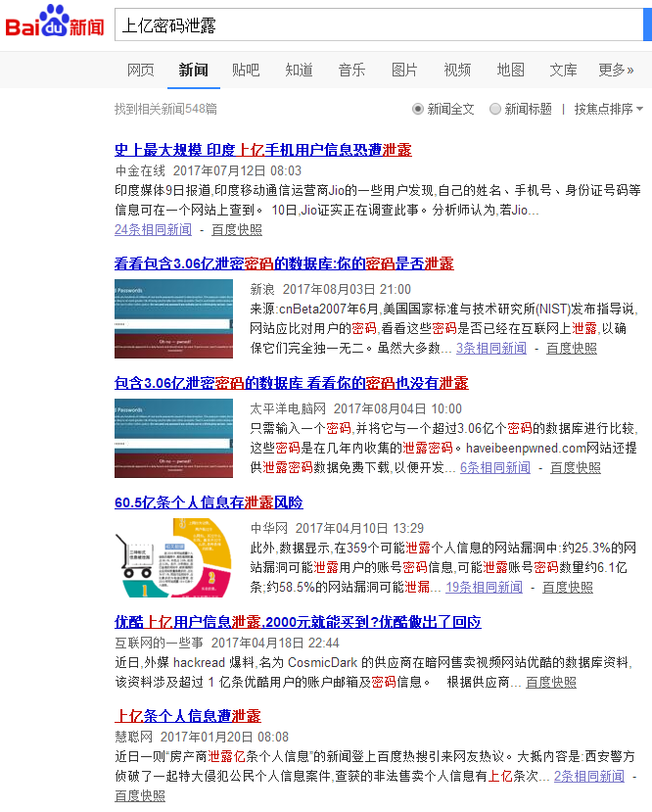Open headline 看看包含3.06亿泄密密码的数据库
This screenshot has height=812, width=652.
284,263
